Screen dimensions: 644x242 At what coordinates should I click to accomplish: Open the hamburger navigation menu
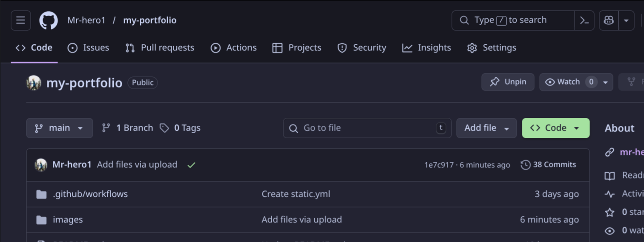tap(20, 20)
